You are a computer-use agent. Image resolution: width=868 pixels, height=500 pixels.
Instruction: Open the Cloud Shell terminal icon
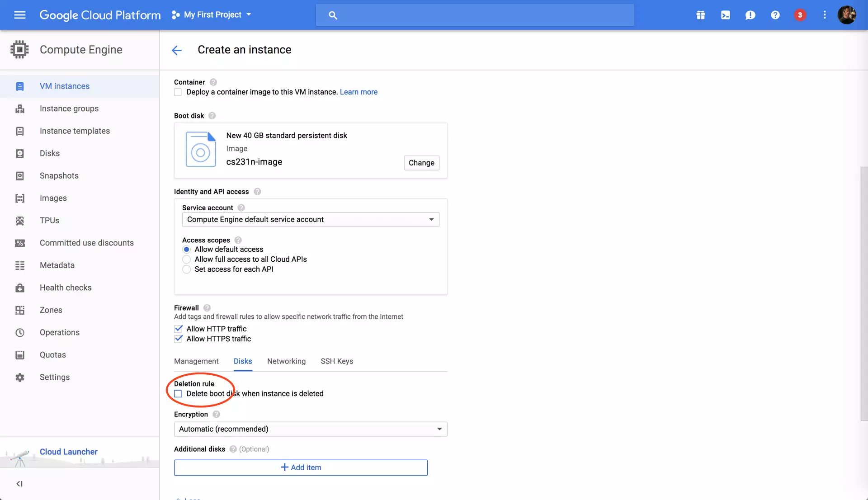coord(725,15)
